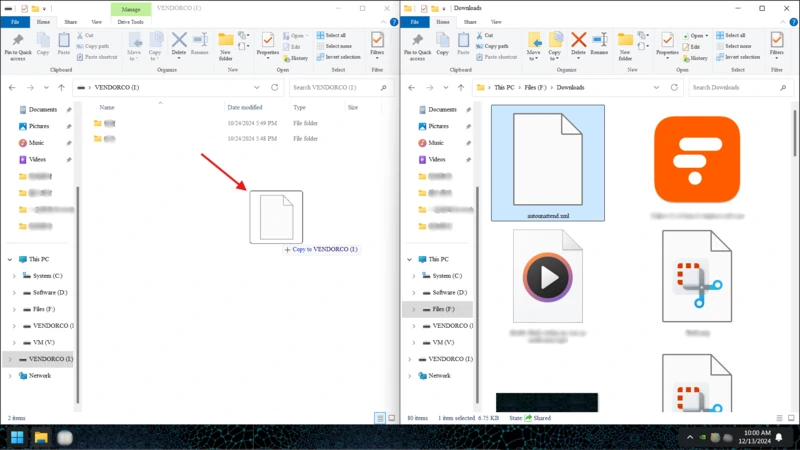Switch to large icons view in VENDORCO window
This screenshot has height=450, width=800.
[391, 417]
